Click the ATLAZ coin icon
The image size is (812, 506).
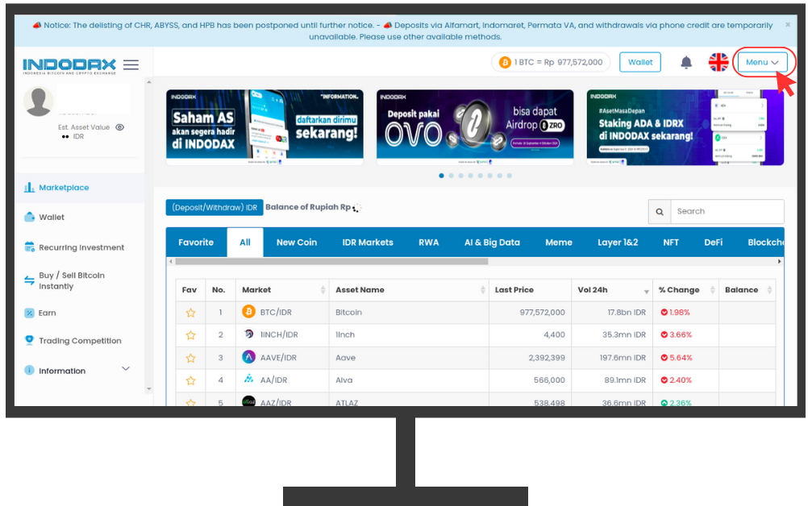point(248,401)
